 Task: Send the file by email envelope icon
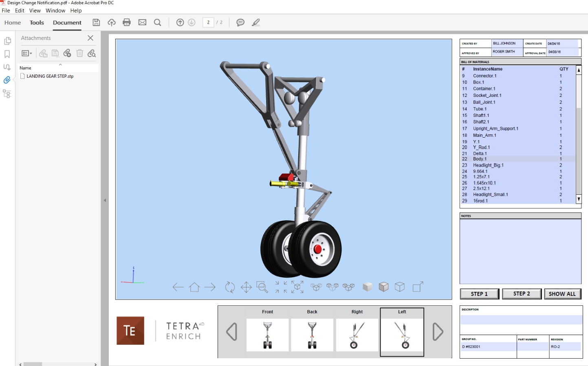point(142,22)
